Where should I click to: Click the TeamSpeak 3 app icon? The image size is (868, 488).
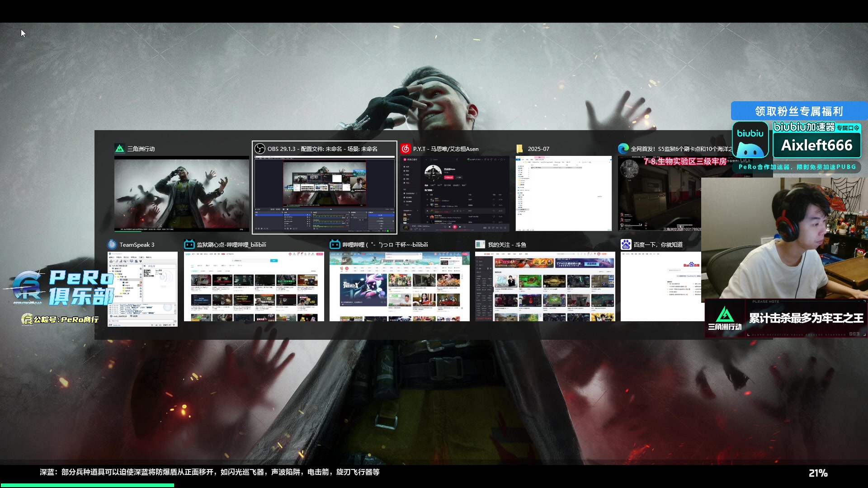pyautogui.click(x=112, y=244)
